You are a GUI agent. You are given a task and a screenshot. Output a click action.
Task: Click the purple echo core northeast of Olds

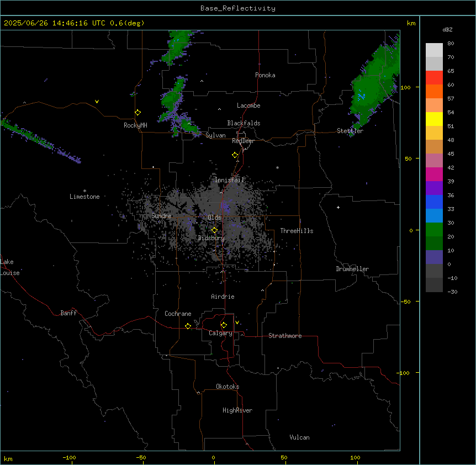(226, 207)
